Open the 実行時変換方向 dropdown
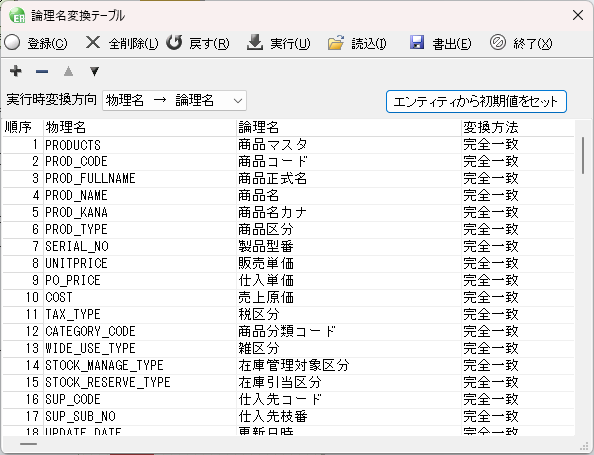The image size is (594, 455). click(174, 101)
